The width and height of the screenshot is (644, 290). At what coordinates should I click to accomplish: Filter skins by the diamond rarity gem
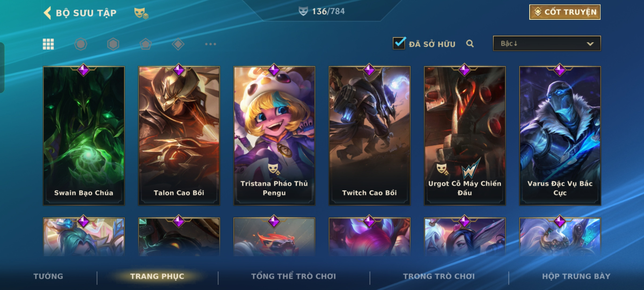click(x=178, y=44)
